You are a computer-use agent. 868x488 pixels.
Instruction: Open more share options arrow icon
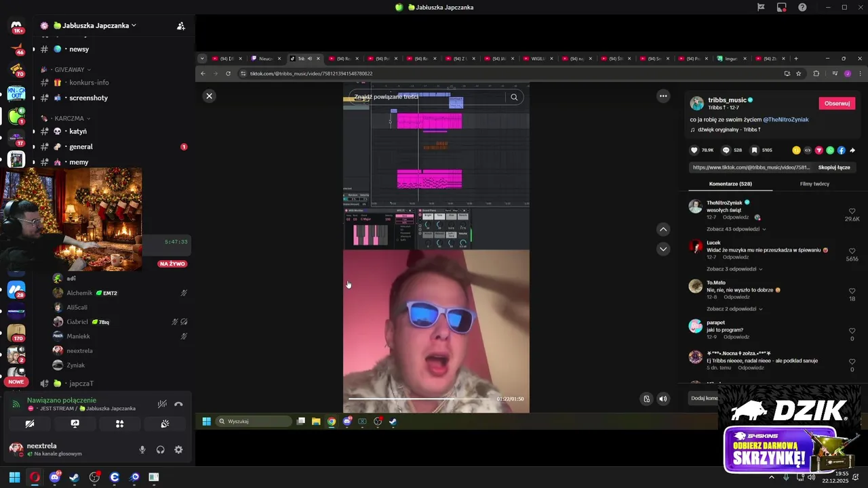[852, 150]
